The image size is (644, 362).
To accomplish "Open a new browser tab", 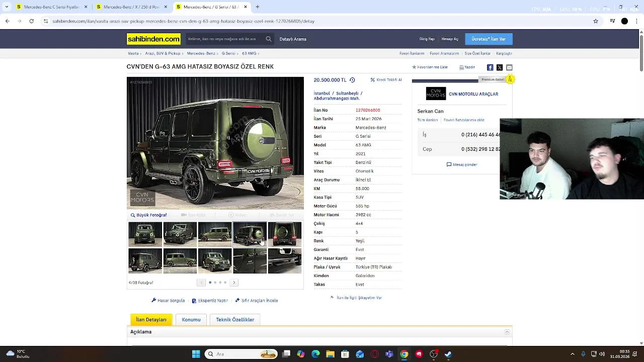I will [x=257, y=7].
